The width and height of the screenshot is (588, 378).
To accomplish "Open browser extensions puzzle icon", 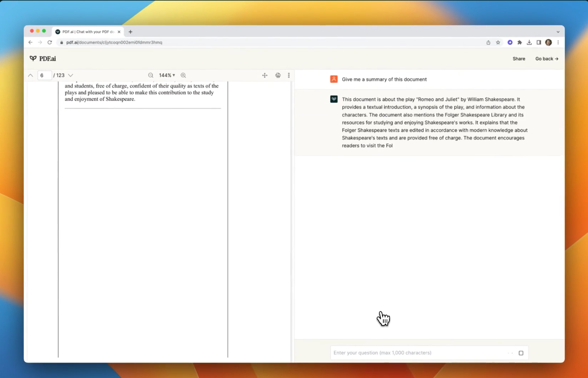I will (x=519, y=42).
